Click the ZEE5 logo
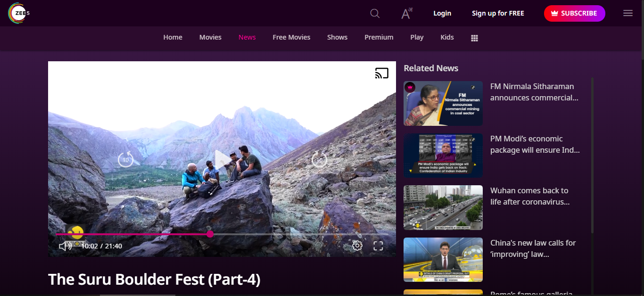Viewport: 644px width, 296px height. coord(19,13)
